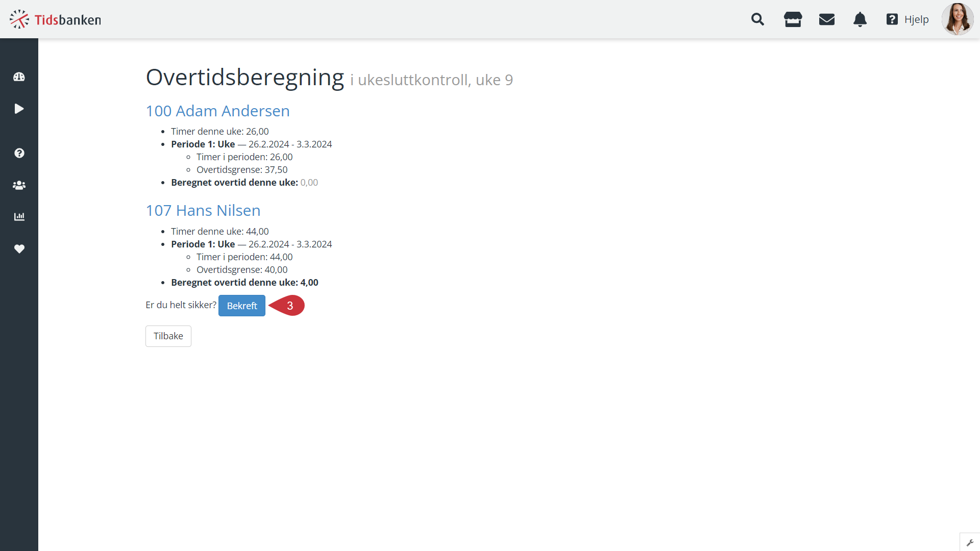The width and height of the screenshot is (980, 551).
Task: Go back with the Tilbake button
Action: coord(168,336)
